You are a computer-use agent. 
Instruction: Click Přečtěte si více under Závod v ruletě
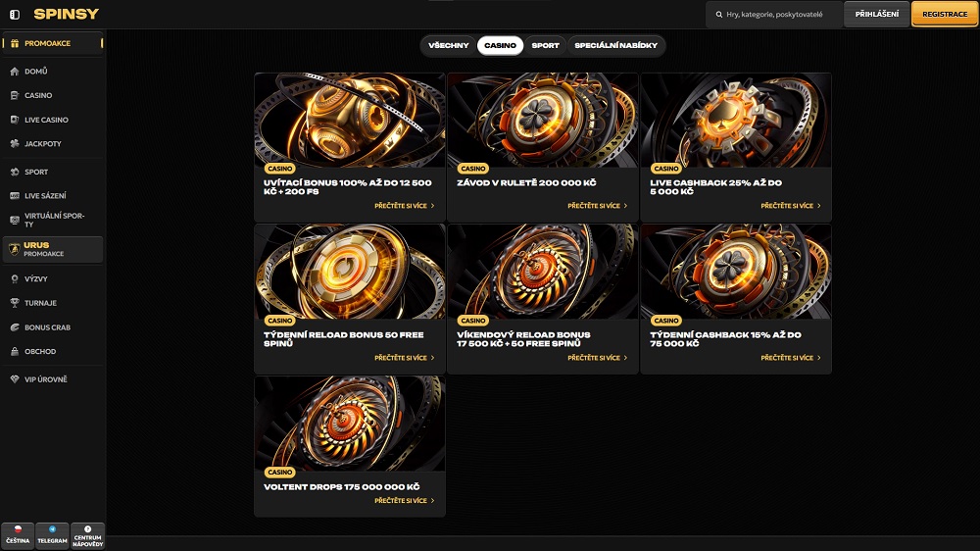(598, 206)
